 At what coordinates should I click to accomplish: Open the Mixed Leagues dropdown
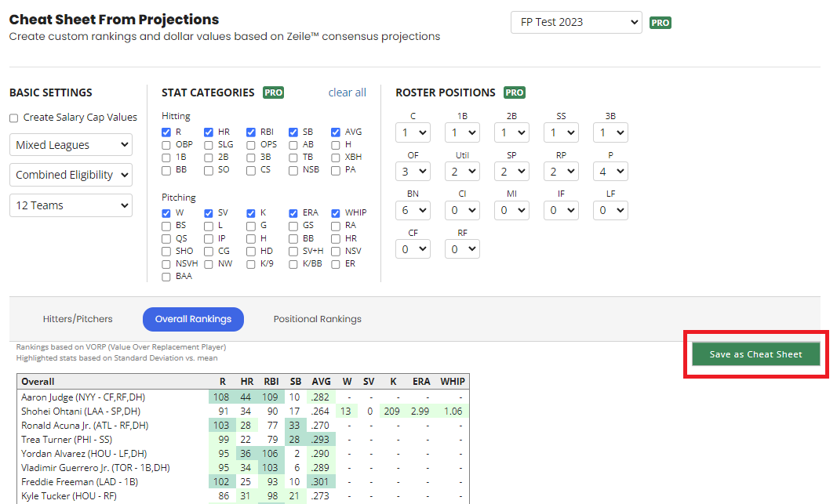tap(71, 145)
